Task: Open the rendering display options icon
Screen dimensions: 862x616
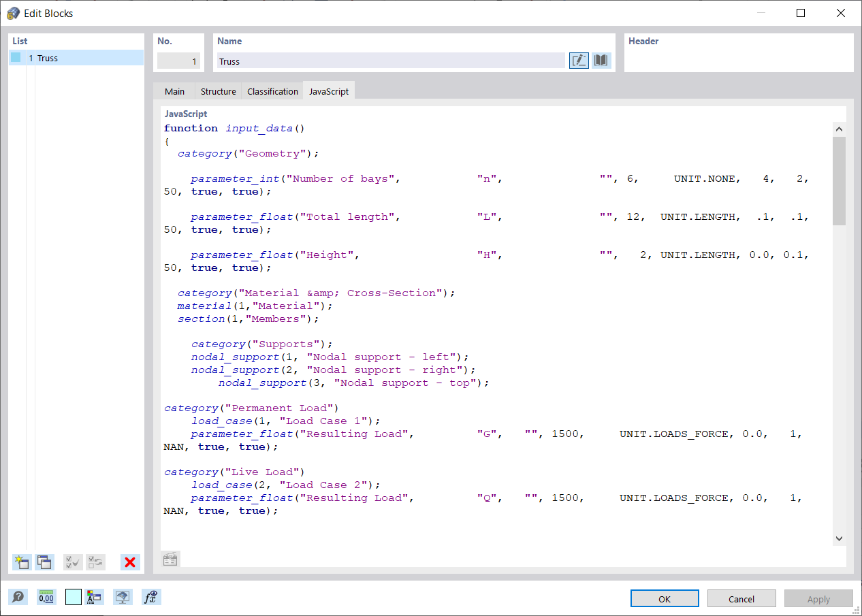Action: [123, 597]
